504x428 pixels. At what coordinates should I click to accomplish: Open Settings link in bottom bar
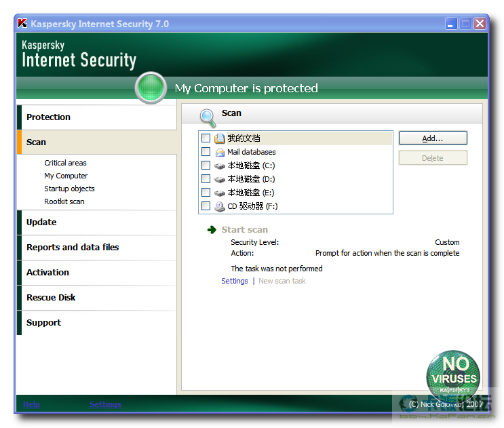tap(105, 404)
